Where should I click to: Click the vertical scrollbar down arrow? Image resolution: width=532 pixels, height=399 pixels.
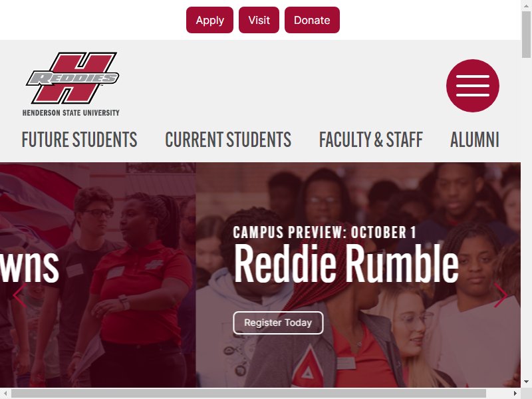[526, 382]
